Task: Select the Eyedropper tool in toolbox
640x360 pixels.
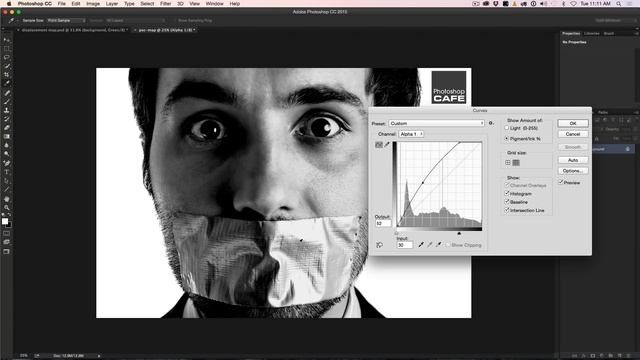Action: 7,83
